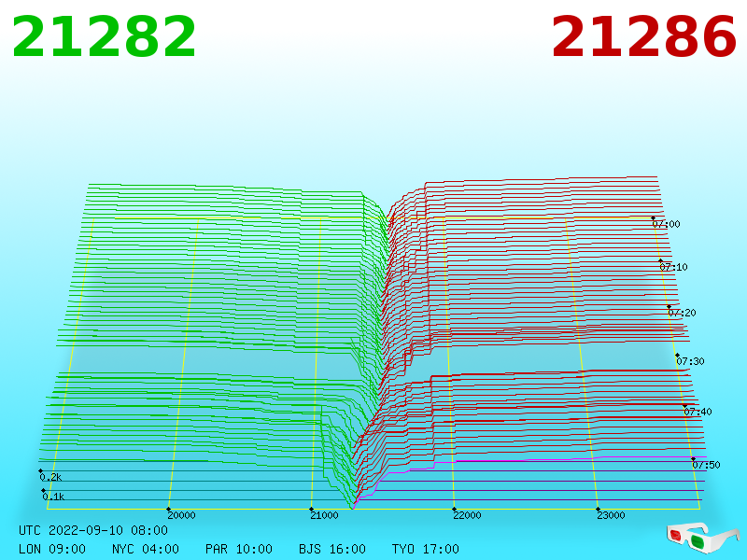The width and height of the screenshot is (747, 560).
Task: Click the 20000 price axis label
Action: [x=181, y=515]
